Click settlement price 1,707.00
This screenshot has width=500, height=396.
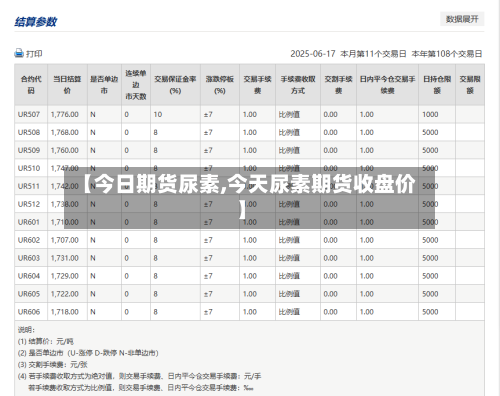click(65, 240)
